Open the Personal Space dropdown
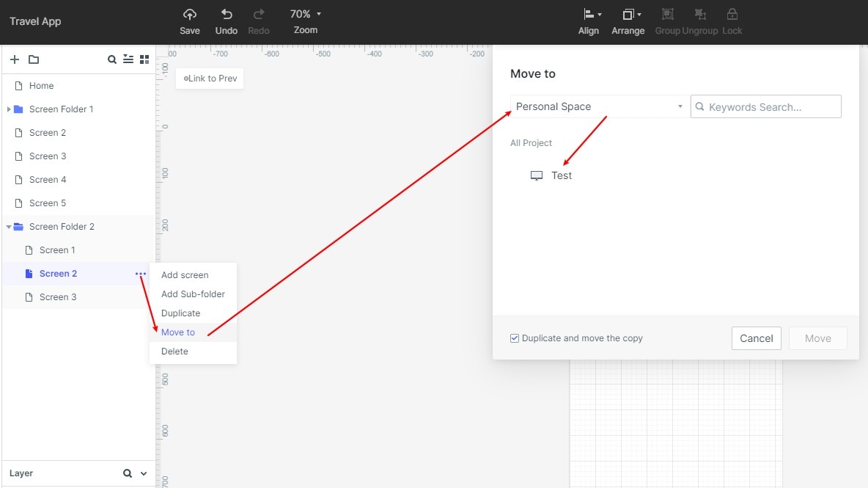 [598, 106]
